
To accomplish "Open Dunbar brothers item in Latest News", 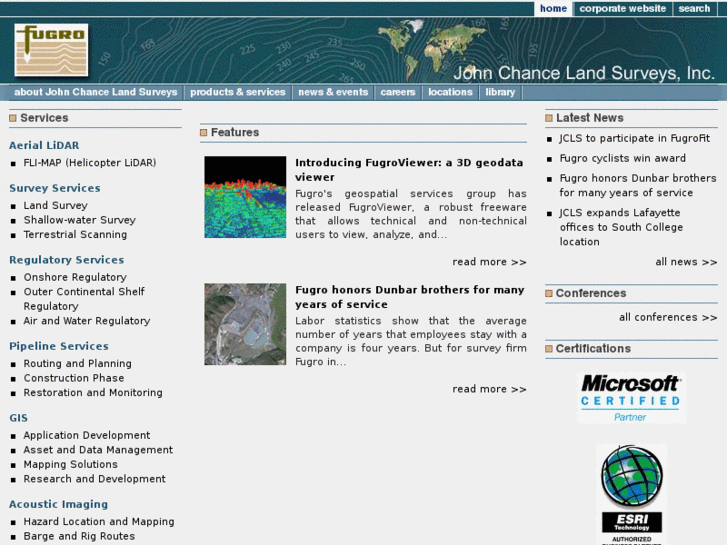I will coord(638,186).
